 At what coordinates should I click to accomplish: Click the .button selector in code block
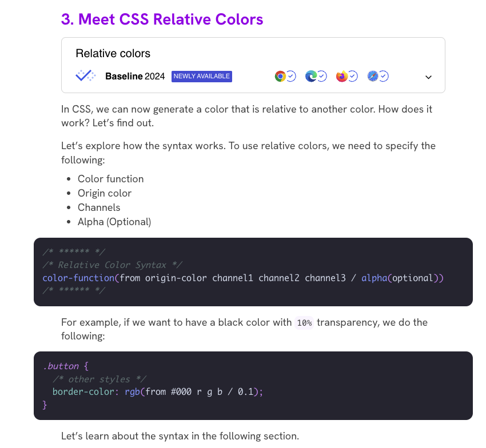click(x=62, y=366)
